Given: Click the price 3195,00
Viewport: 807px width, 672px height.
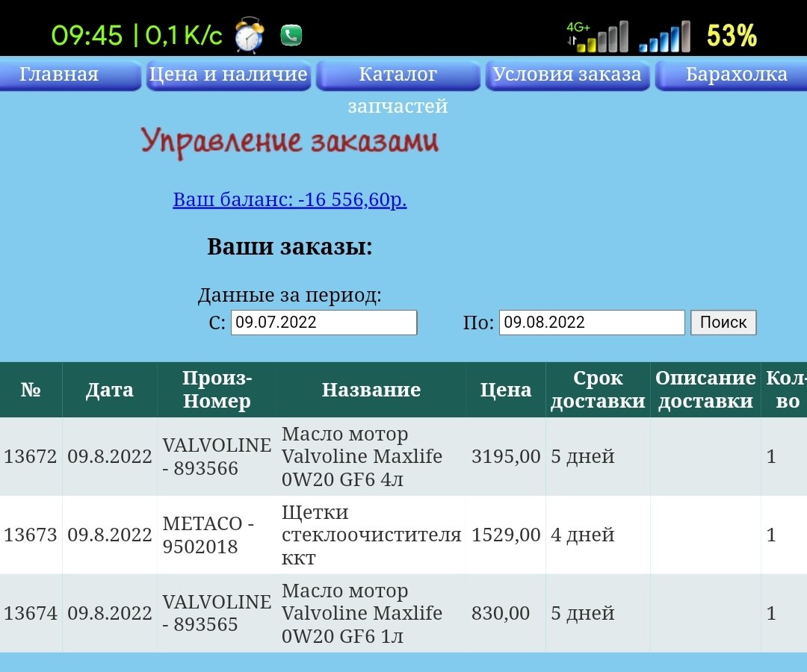Looking at the screenshot, I should (506, 456).
